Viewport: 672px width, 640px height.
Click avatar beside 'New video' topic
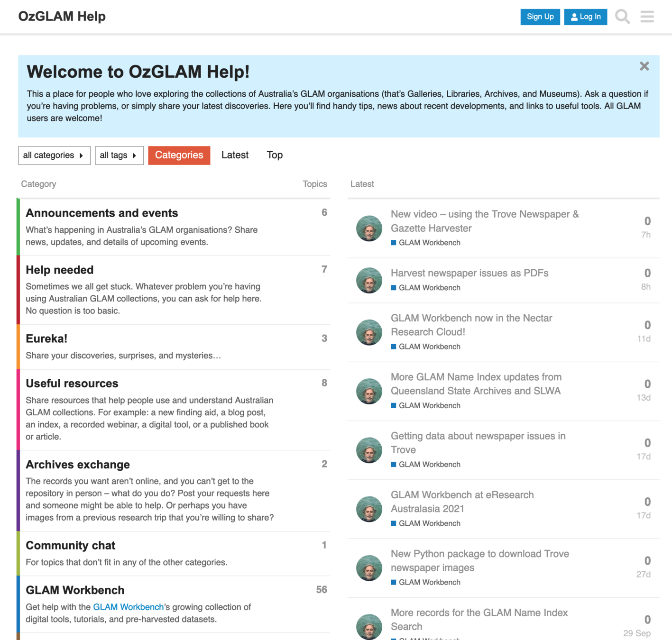click(x=369, y=228)
